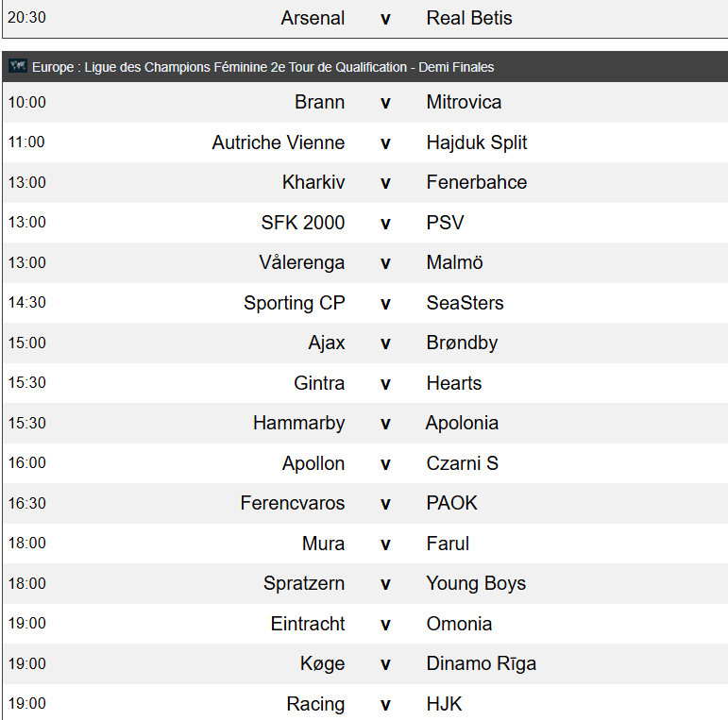The image size is (728, 720).
Task: Click the Fenerbahce team name
Action: click(x=476, y=182)
